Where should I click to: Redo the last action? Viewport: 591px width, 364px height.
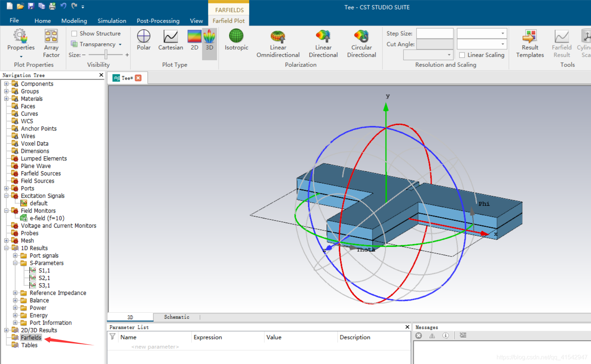click(74, 6)
